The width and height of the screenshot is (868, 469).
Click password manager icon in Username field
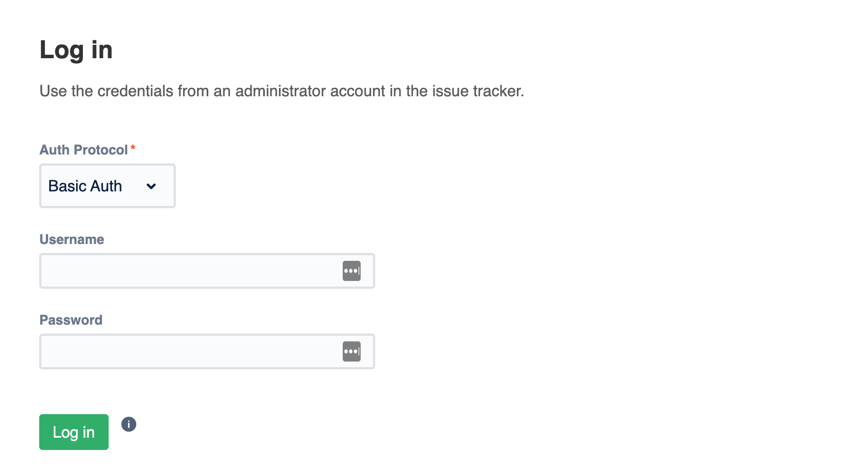352,271
